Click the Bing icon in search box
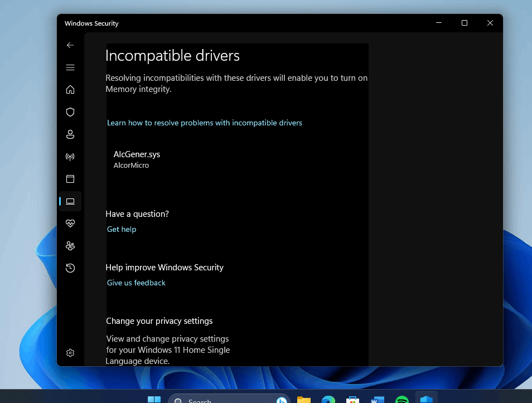 tap(281, 400)
